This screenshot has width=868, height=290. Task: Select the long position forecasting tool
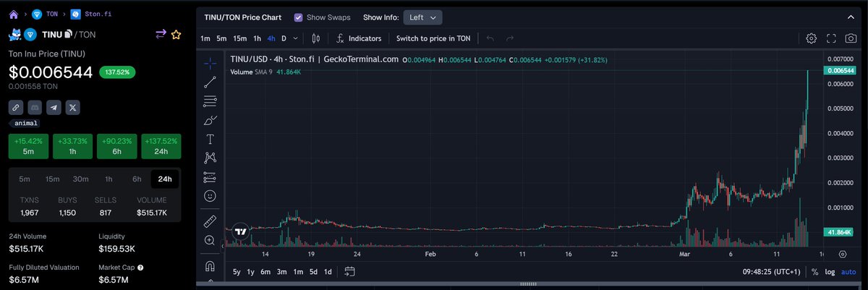coord(210,176)
